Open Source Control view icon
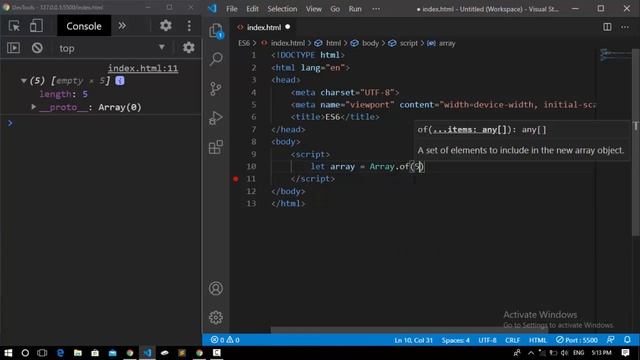This screenshot has height=360, width=640. pos(216,89)
